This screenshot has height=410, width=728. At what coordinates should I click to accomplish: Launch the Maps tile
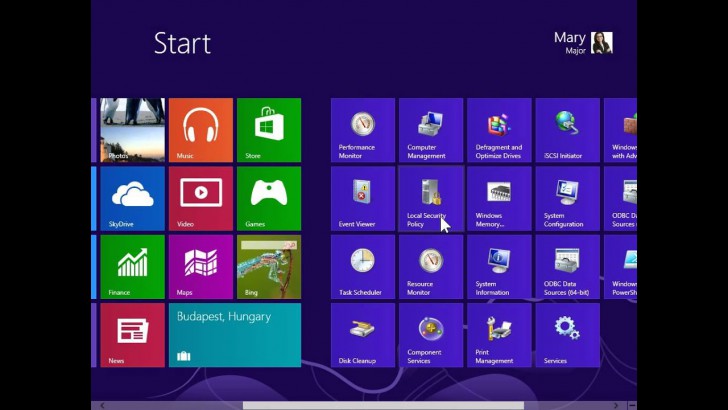click(201, 267)
